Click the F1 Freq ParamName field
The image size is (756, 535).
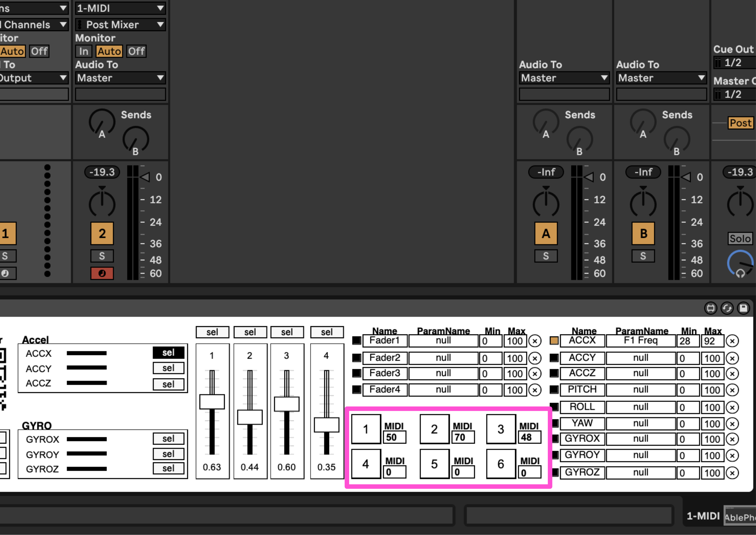point(640,341)
